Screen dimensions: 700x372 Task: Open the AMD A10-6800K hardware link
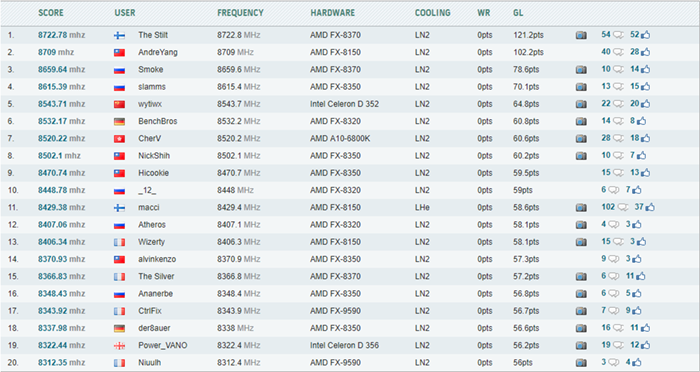tap(340, 138)
